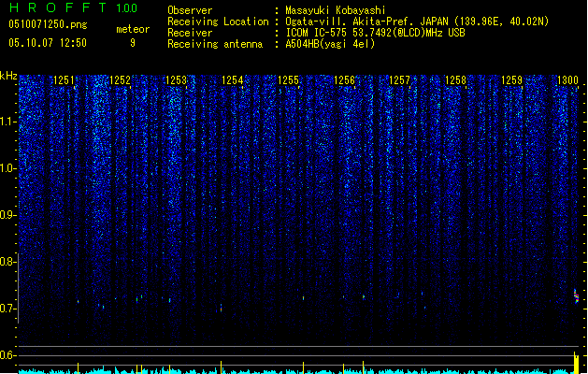Image resolution: width=588 pixels, height=374 pixels.
Task: Click the kHz axis unit label
Action: click(8, 76)
